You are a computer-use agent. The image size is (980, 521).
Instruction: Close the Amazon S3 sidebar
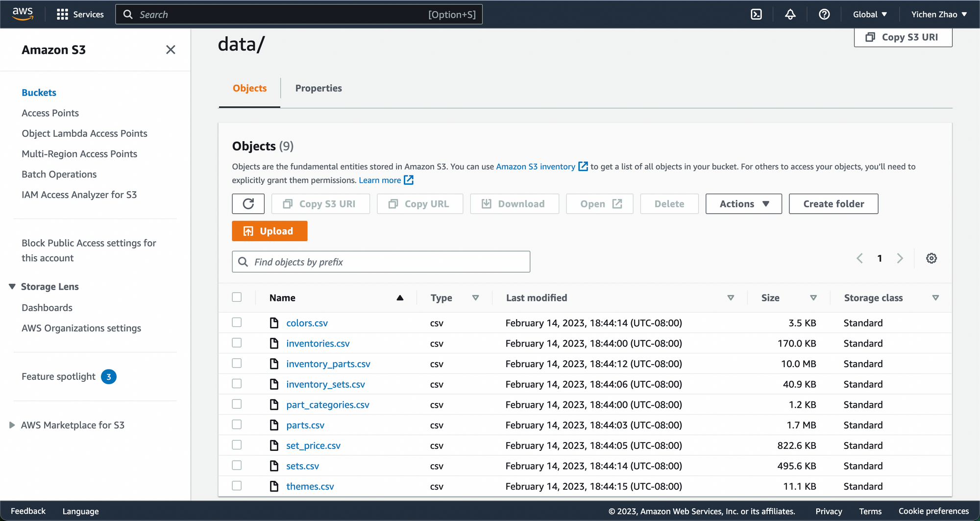[171, 50]
